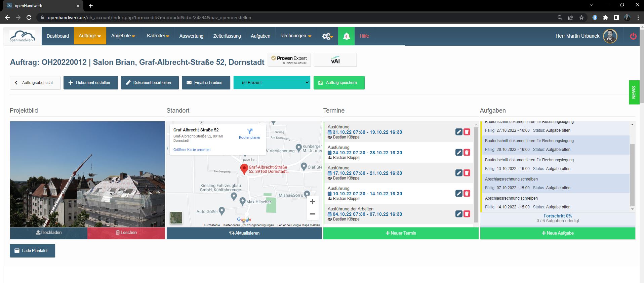Open the Auswertung menu item
644x283 pixels.
tap(191, 36)
